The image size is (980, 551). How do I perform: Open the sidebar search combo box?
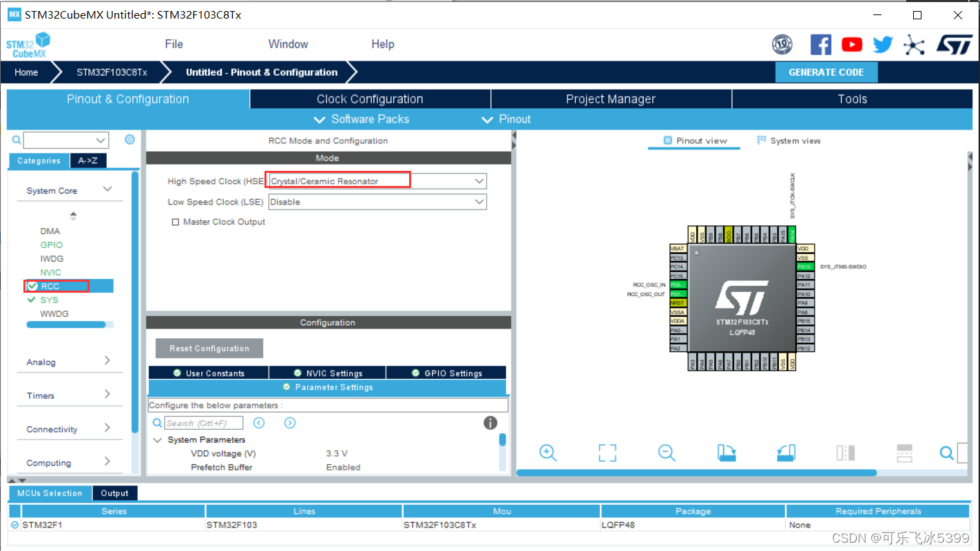pos(65,140)
